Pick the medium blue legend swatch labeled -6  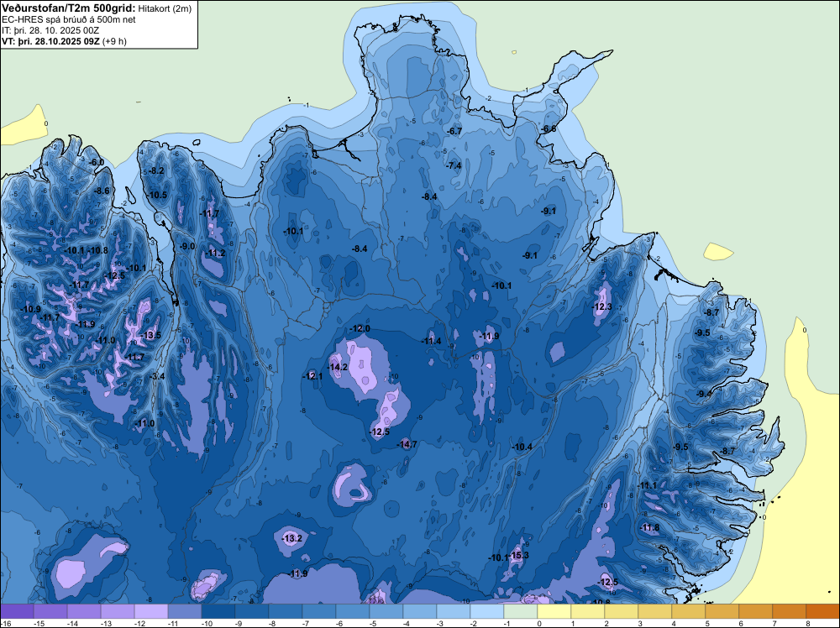(353, 611)
